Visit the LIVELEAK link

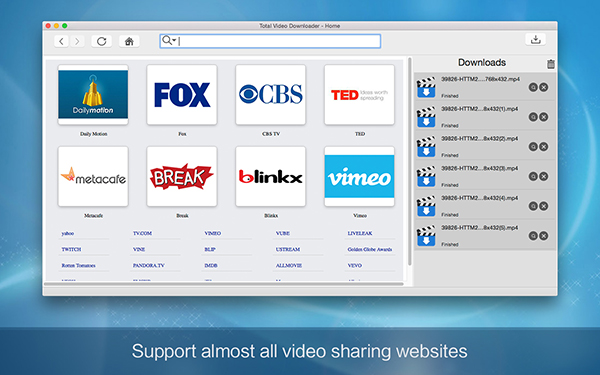point(360,233)
